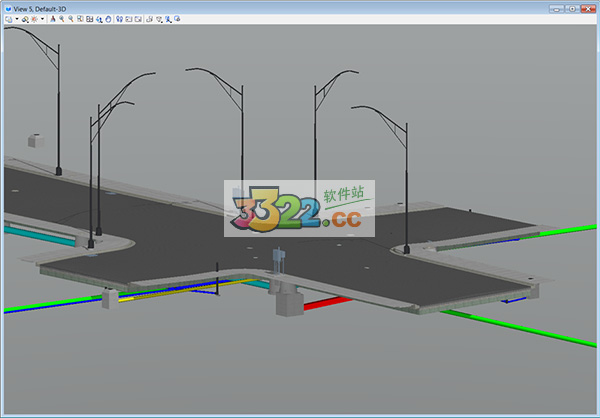The width and height of the screenshot is (600, 418).
Task: Expand the View Attributes dropdown arrow
Action: (17, 19)
